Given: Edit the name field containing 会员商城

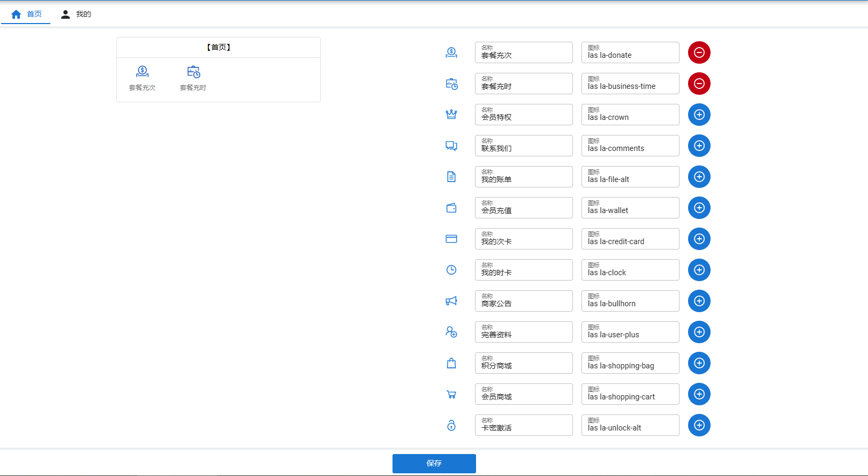Looking at the screenshot, I should pos(524,394).
